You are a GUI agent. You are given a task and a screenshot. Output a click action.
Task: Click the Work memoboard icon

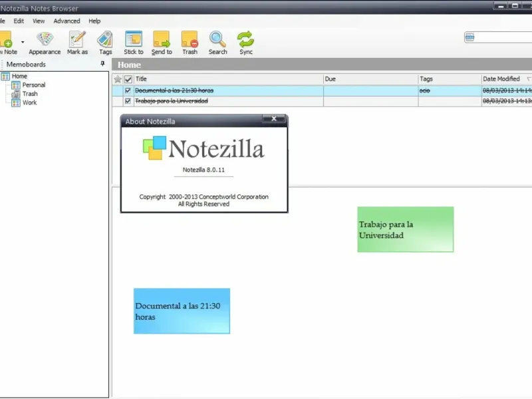click(15, 102)
